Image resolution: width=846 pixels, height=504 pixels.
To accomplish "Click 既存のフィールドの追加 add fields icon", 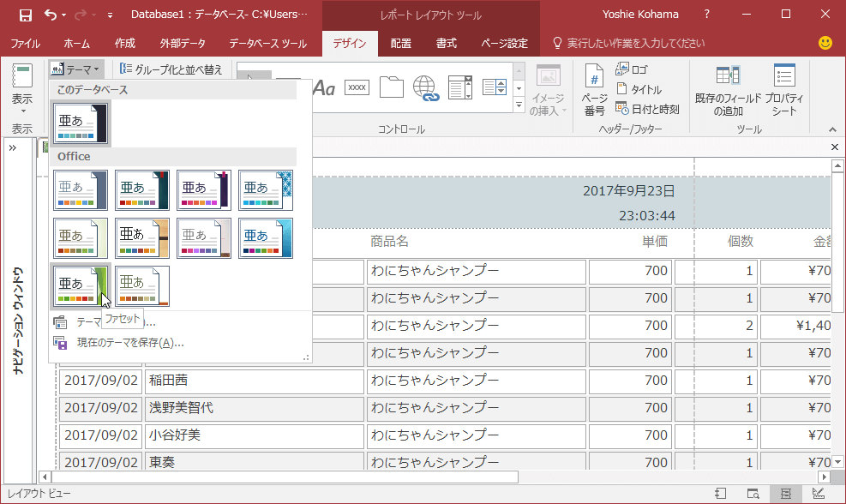I will pyautogui.click(x=728, y=90).
